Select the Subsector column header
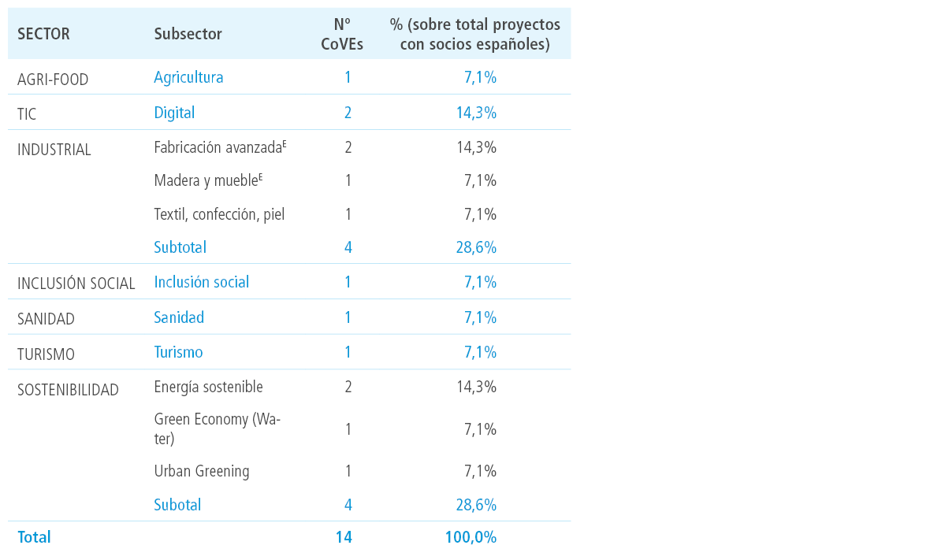Image resolution: width=930 pixels, height=560 pixels. 188,34
